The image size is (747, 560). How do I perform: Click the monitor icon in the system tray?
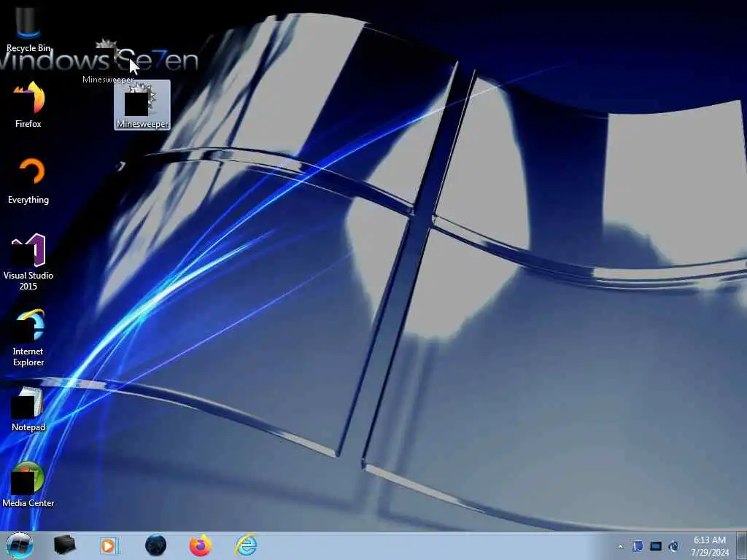tap(656, 546)
